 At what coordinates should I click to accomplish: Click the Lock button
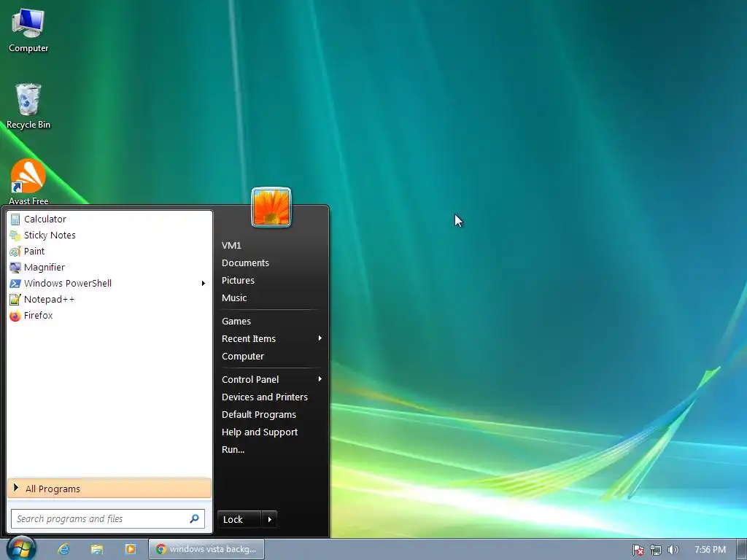(239, 519)
